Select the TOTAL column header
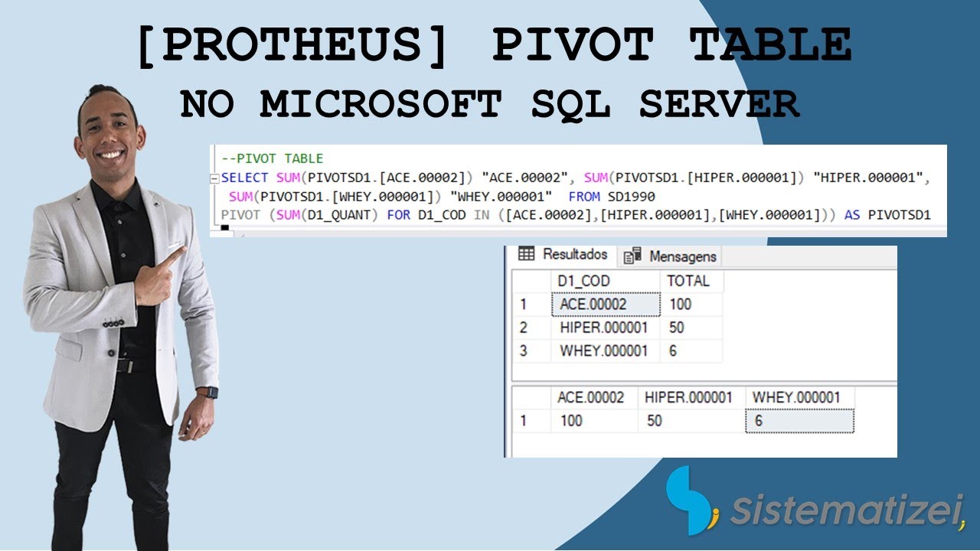Image resolution: width=980 pixels, height=551 pixels. click(691, 281)
